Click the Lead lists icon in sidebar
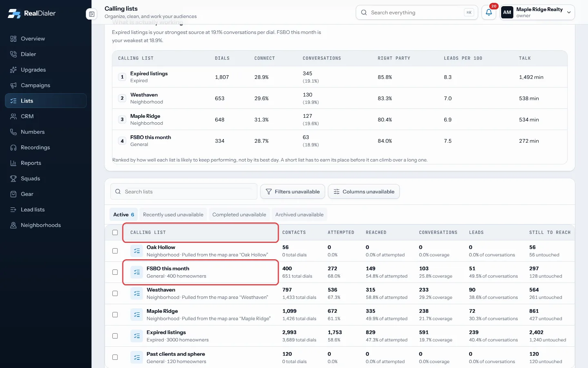Image resolution: width=588 pixels, height=368 pixels. coord(13,210)
